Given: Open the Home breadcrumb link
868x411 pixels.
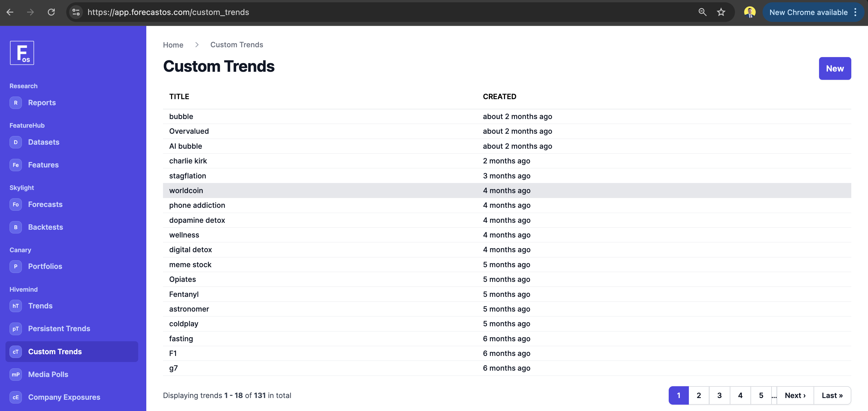Looking at the screenshot, I should pos(173,44).
